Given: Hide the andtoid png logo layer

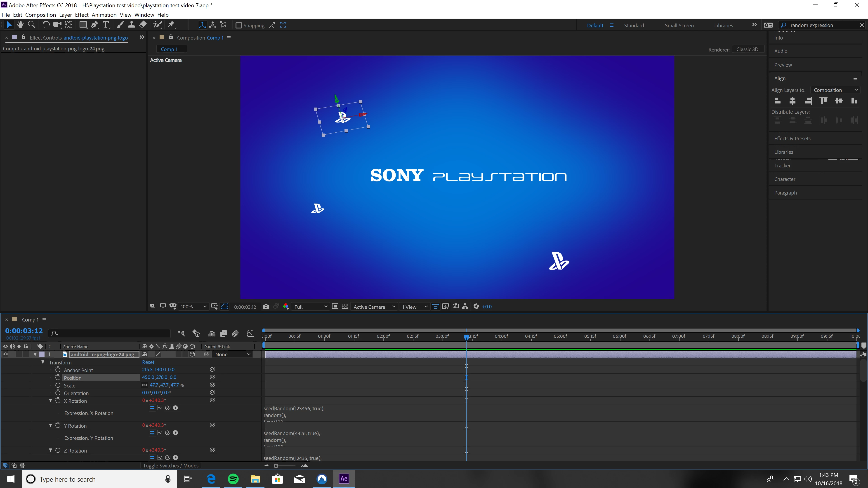Looking at the screenshot, I should tap(5, 354).
